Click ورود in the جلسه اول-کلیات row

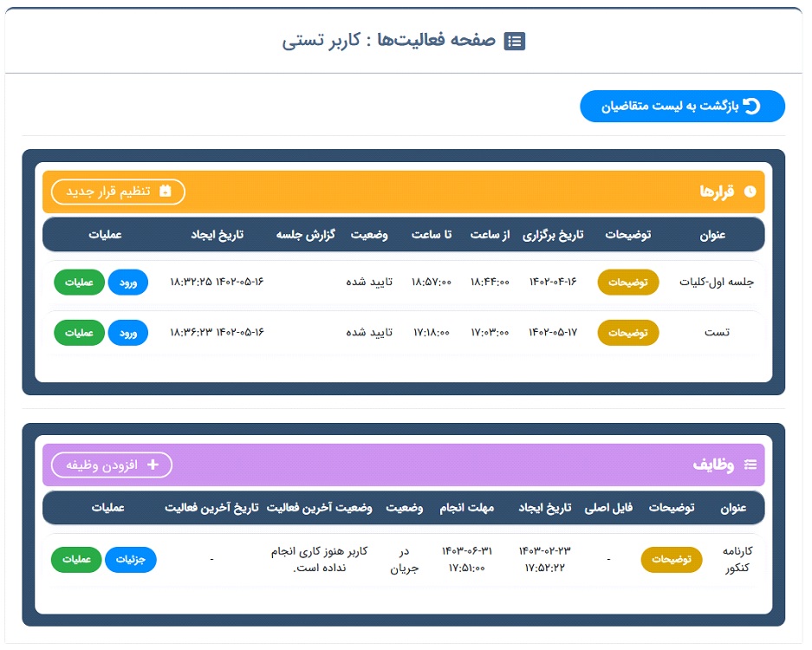(128, 283)
